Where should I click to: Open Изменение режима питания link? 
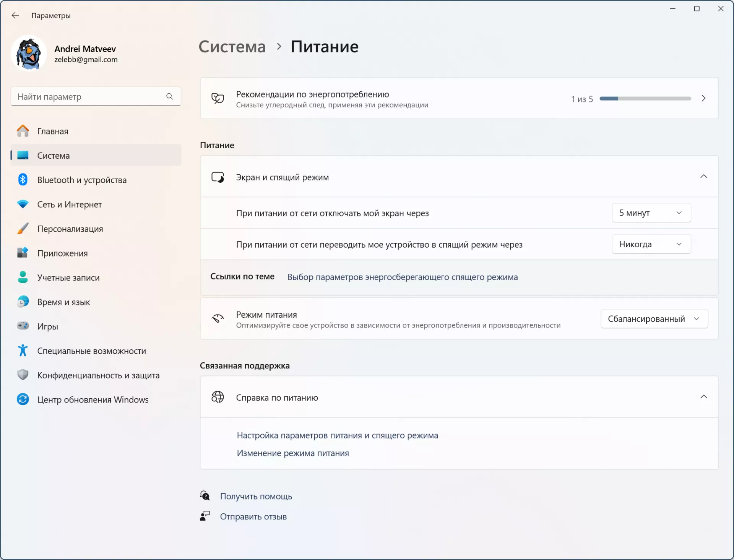click(x=293, y=453)
